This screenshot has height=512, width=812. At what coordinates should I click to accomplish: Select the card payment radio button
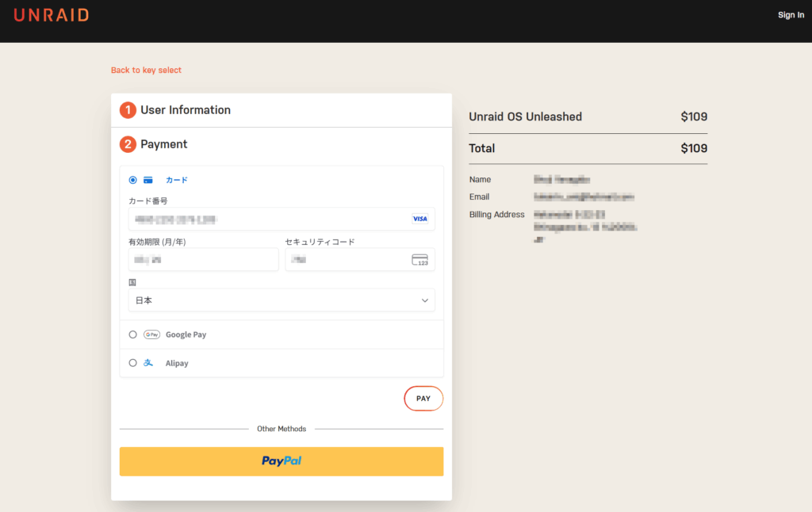[x=132, y=180]
